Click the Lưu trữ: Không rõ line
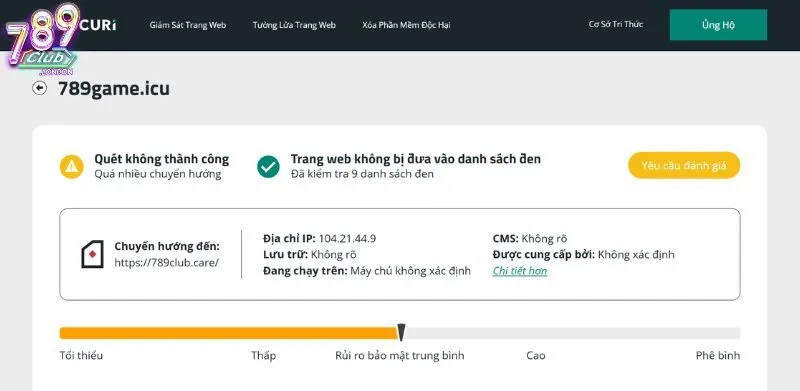 point(310,255)
